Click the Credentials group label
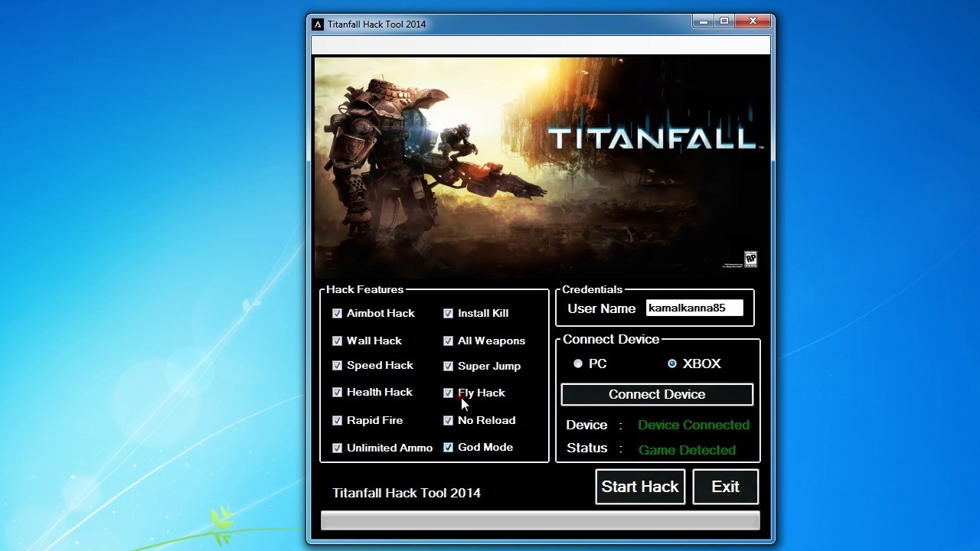The image size is (980, 551). point(592,289)
